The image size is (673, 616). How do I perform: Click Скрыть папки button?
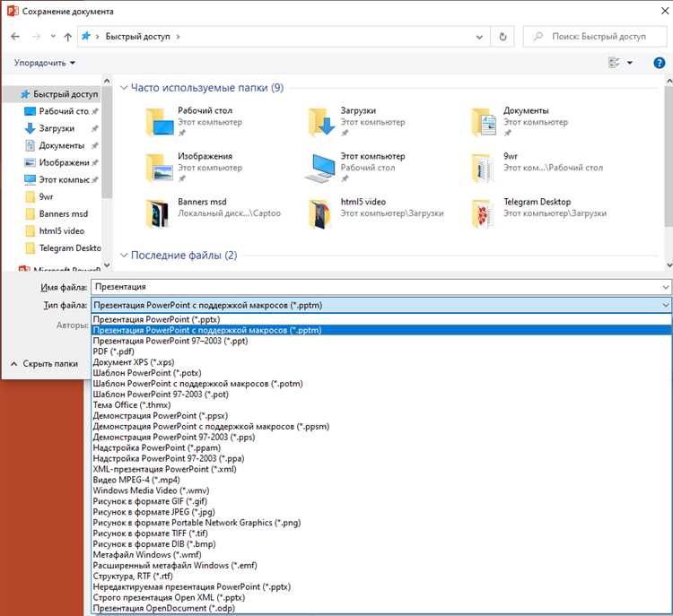(x=45, y=364)
